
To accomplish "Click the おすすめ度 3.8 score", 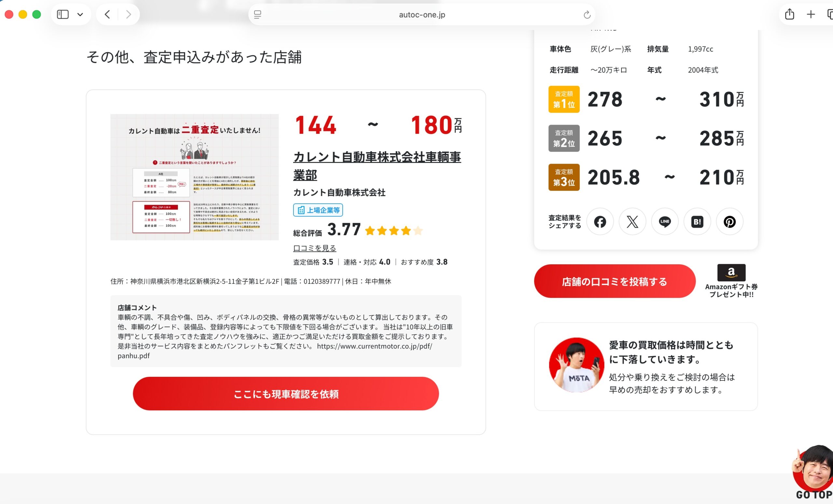I will pyautogui.click(x=424, y=262).
